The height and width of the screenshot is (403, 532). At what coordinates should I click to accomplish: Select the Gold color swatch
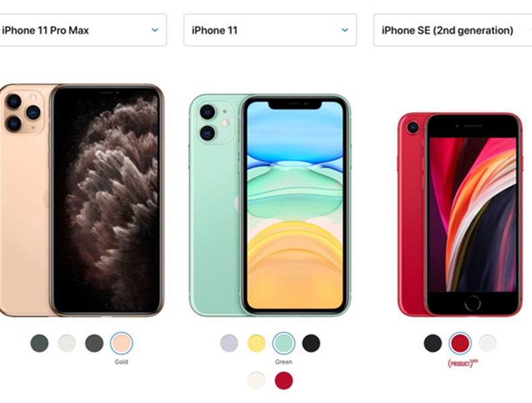(122, 343)
